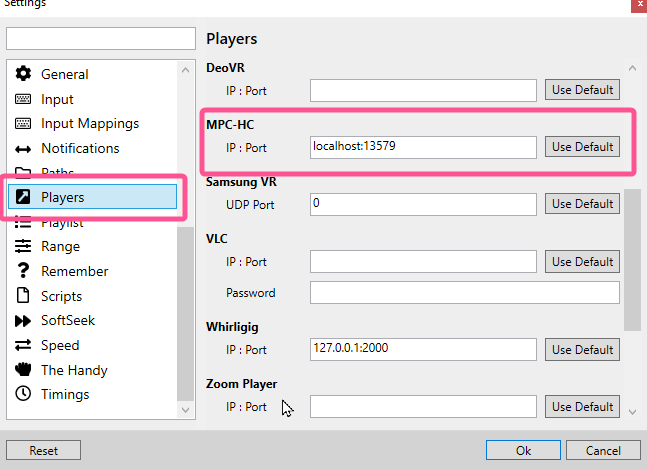
Task: Focus the VLC IP : Port field
Action: pyautogui.click(x=423, y=262)
